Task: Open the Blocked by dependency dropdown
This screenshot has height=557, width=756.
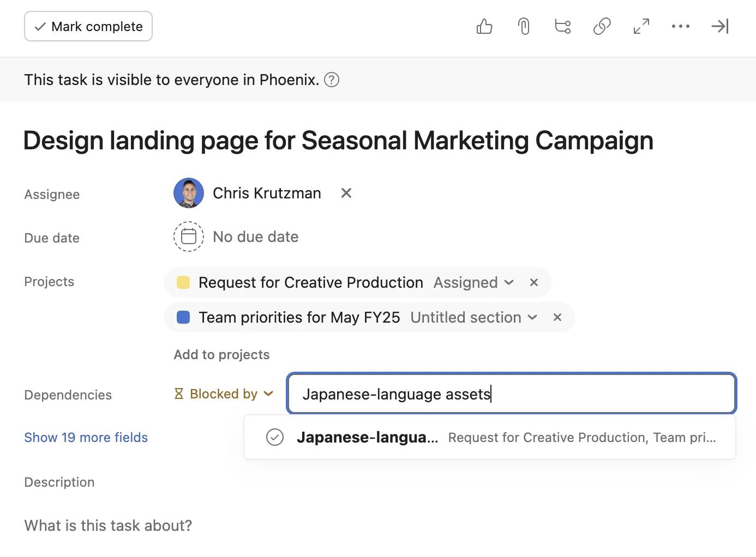Action: tap(224, 393)
